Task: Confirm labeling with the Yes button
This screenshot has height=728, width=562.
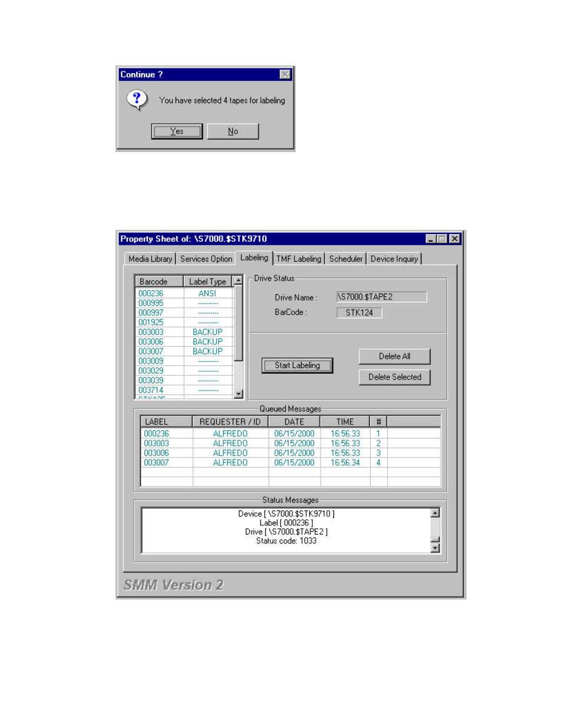Action: point(177,131)
